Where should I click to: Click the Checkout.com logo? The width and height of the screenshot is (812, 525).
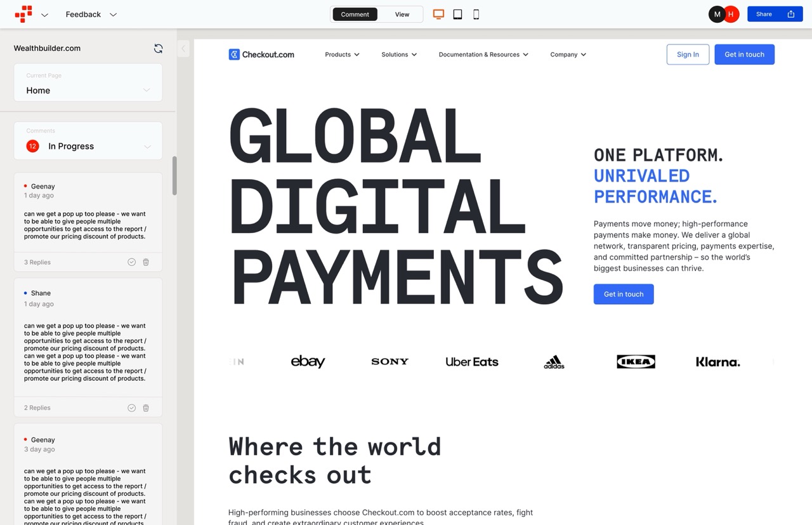[x=261, y=55]
